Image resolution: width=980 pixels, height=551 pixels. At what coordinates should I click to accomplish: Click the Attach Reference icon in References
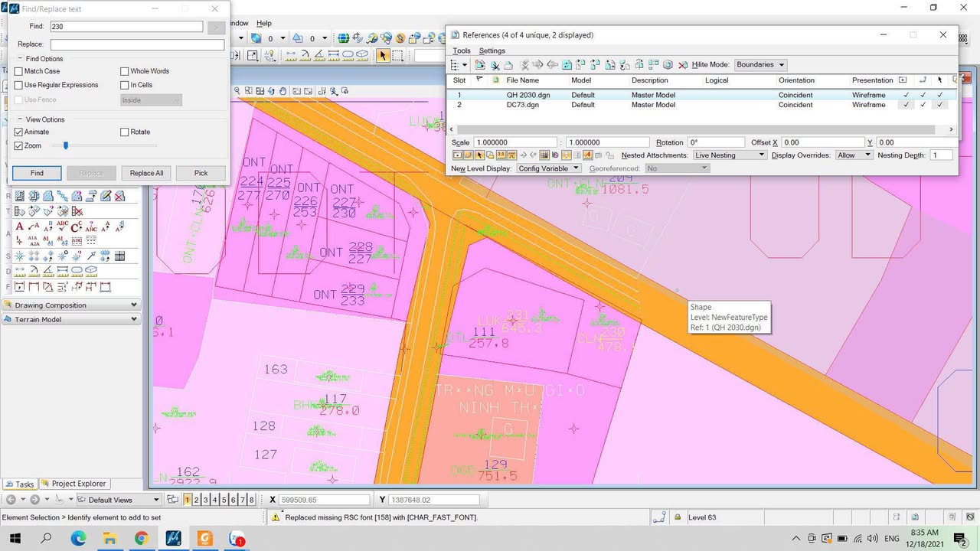(480, 65)
